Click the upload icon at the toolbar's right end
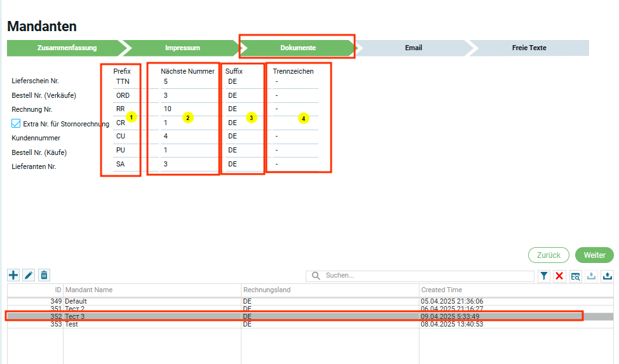Image resolution: width=619 pixels, height=364 pixels. (x=607, y=276)
